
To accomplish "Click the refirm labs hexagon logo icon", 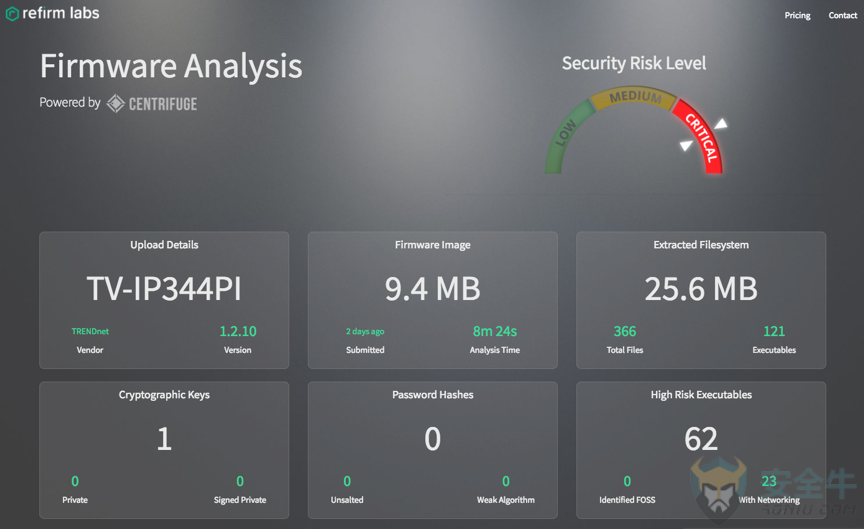I will 12,14.
